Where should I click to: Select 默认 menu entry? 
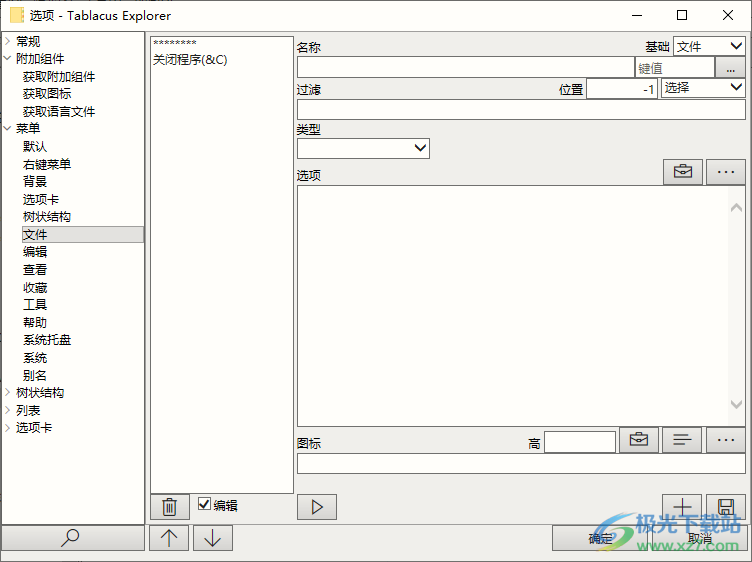[35, 147]
